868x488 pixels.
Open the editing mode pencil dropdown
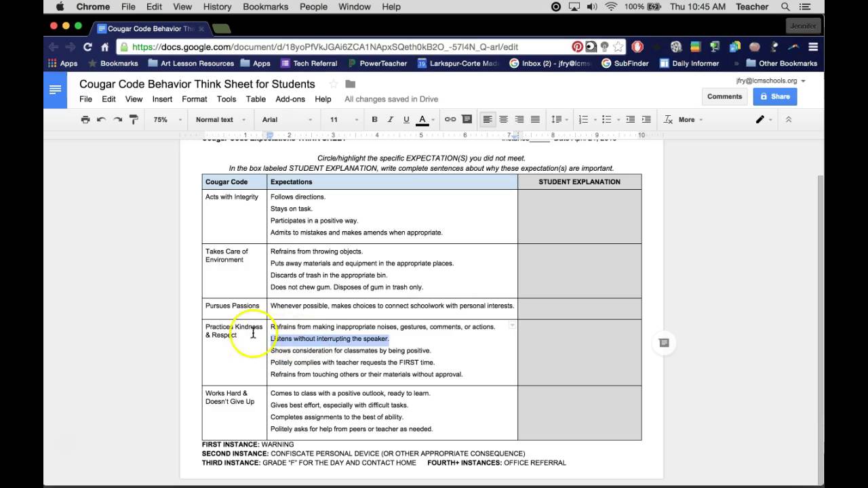(764, 119)
